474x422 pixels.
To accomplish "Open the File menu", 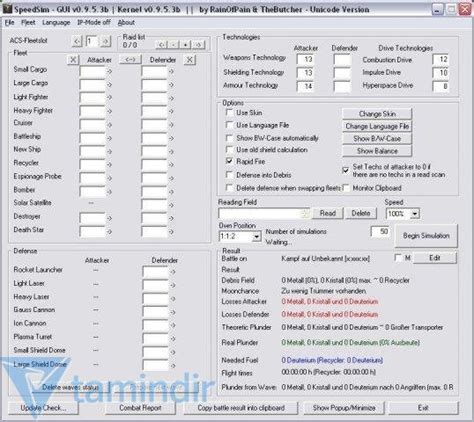I will pos(10,23).
